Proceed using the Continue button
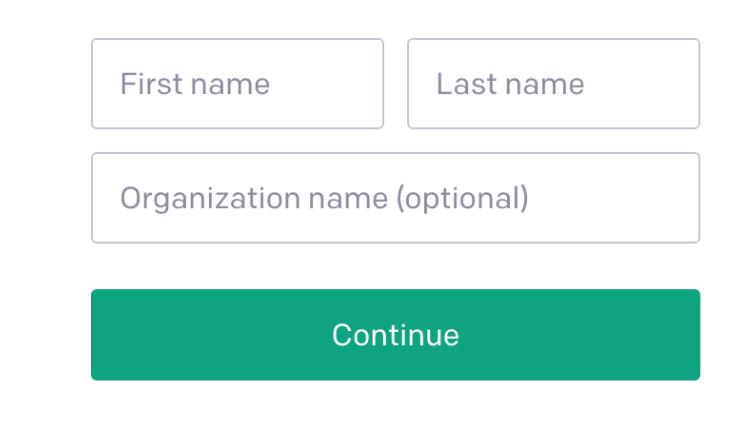 click(395, 335)
